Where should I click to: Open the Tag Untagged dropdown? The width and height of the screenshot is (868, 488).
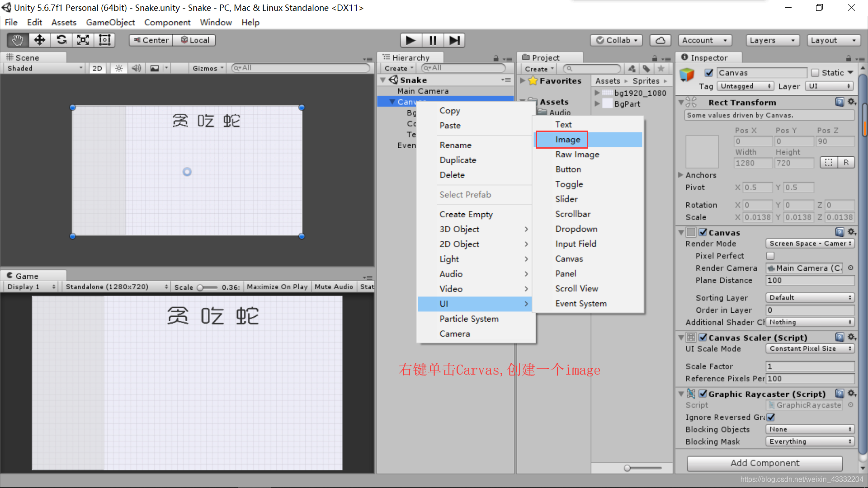click(x=746, y=86)
